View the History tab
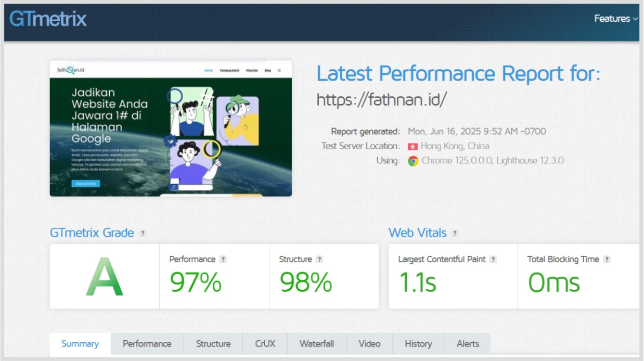This screenshot has height=361, width=644. tap(418, 344)
